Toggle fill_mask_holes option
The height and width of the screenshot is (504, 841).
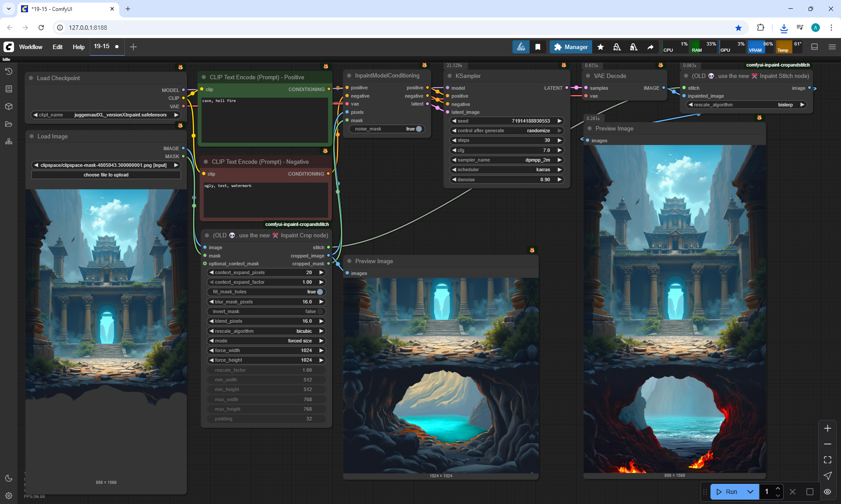[x=319, y=292]
